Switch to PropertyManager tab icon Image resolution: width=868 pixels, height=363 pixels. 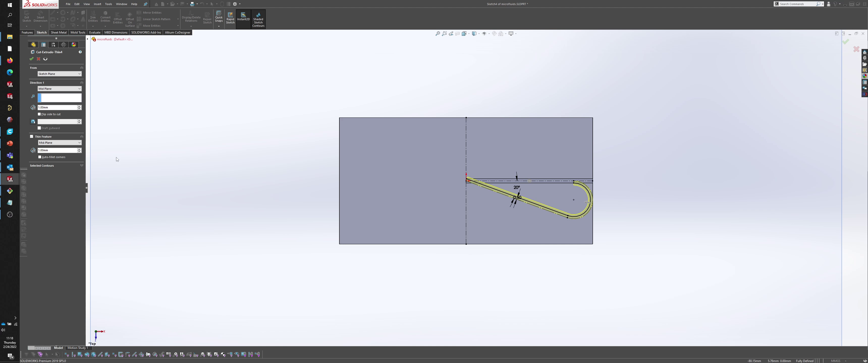point(43,44)
